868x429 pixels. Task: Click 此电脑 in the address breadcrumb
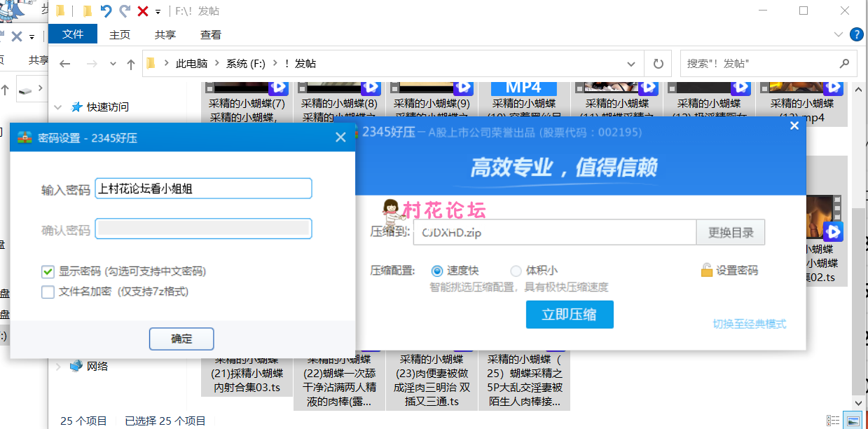(192, 64)
